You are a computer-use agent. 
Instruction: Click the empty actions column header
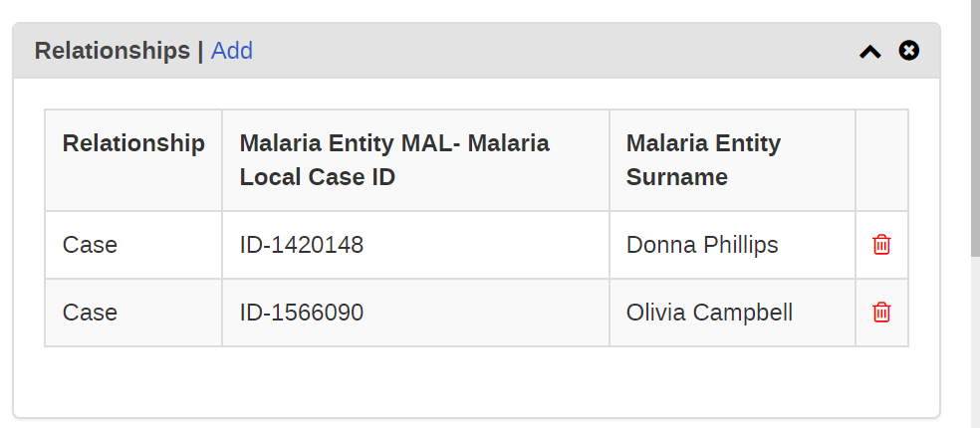(x=881, y=160)
